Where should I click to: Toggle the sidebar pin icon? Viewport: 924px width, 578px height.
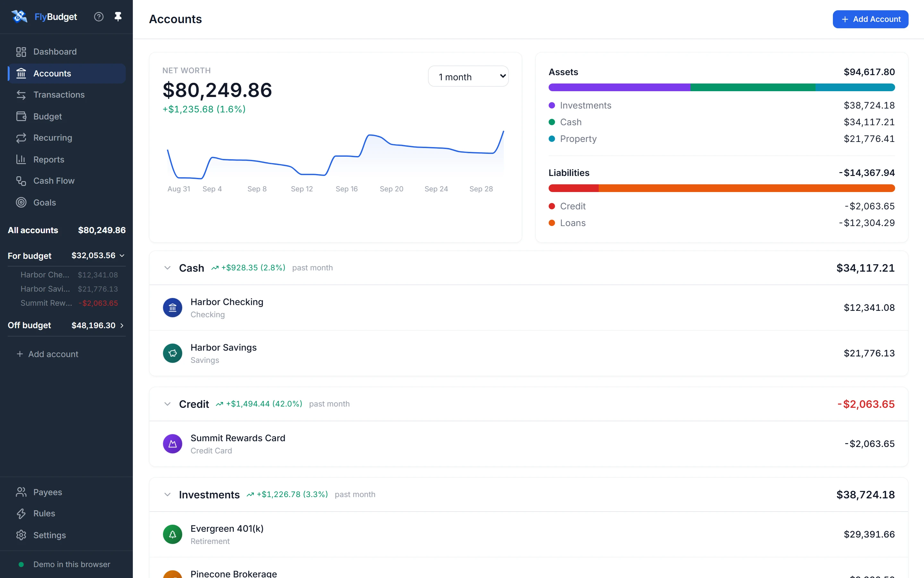tap(118, 17)
